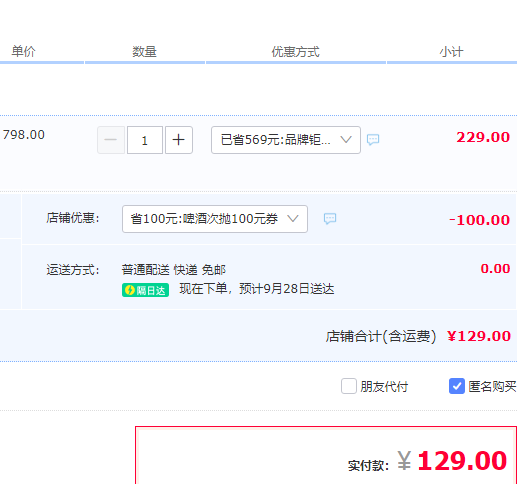Open the 已省569元 discount dropdown
This screenshot has height=484, width=526.
286,140
